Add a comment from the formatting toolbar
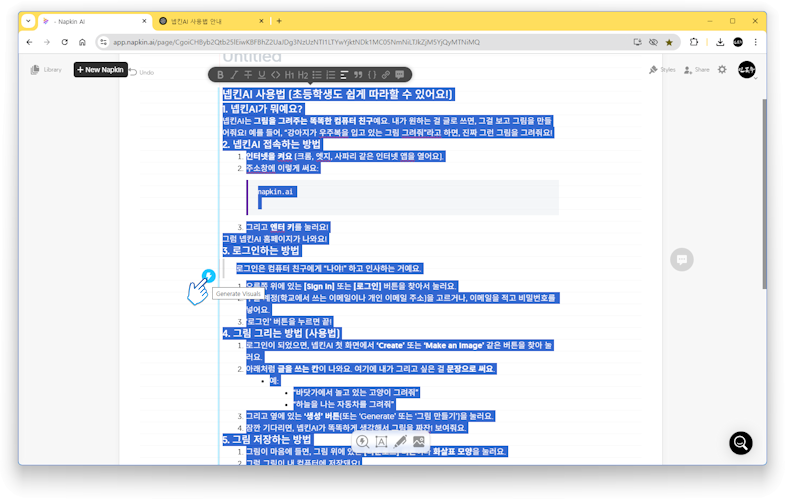The height and width of the screenshot is (499, 785). (400, 75)
